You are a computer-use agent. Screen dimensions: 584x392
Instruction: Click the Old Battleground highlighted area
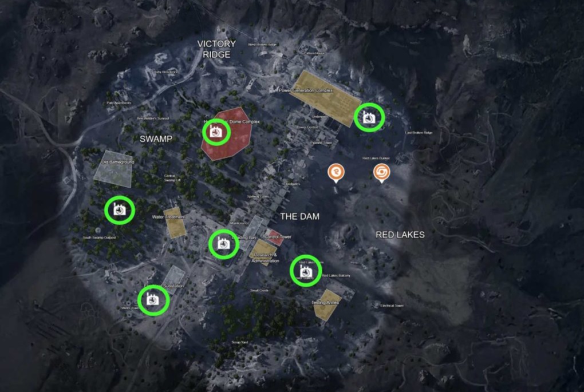pyautogui.click(x=113, y=169)
